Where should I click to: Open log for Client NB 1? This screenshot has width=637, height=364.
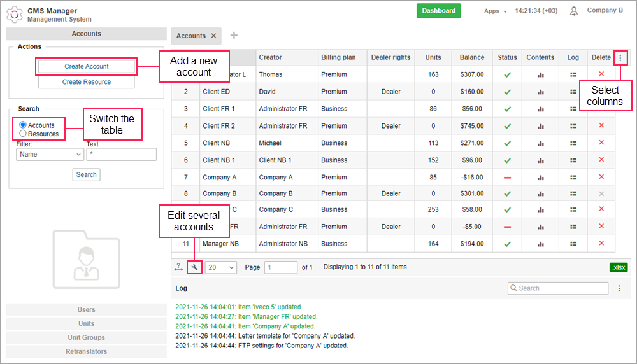coord(573,160)
